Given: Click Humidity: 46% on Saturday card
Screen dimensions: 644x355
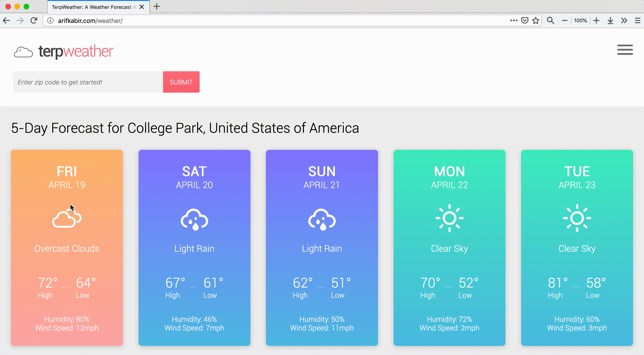Looking at the screenshot, I should click(x=194, y=319).
